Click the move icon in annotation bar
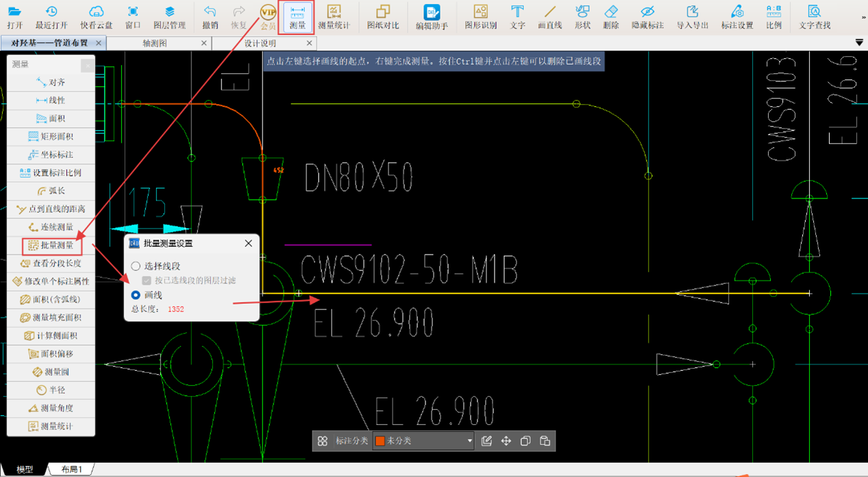Image resolution: width=868 pixels, height=477 pixels. [506, 441]
